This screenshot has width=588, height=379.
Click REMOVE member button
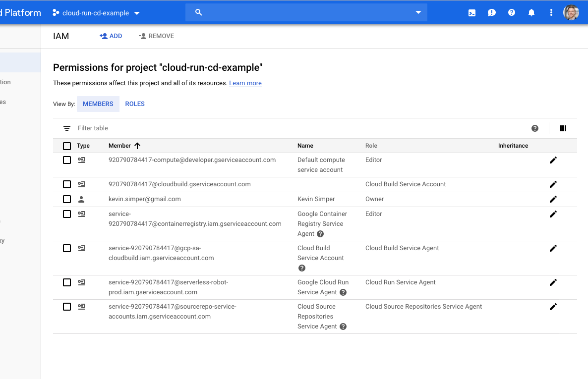coord(156,36)
